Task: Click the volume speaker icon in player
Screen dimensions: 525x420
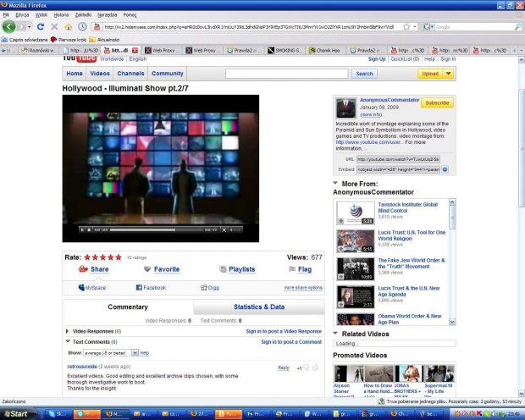Action: (x=232, y=229)
